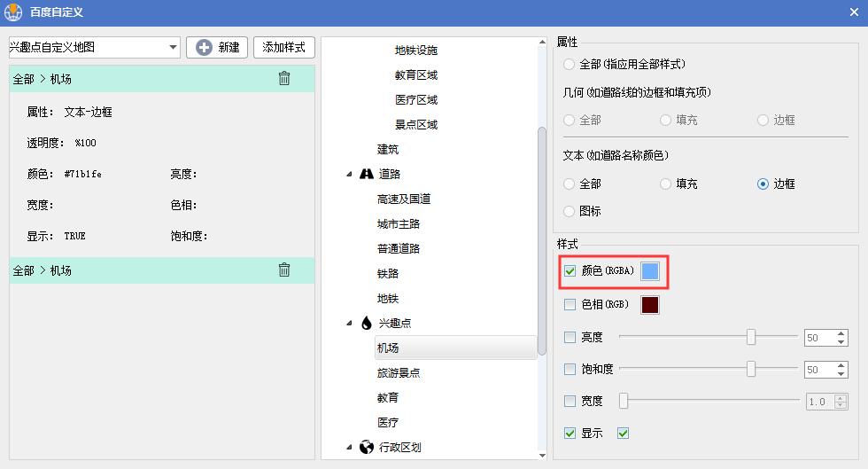This screenshot has height=469, width=868.
Task: Select 机场 in the tree
Action: click(455, 348)
